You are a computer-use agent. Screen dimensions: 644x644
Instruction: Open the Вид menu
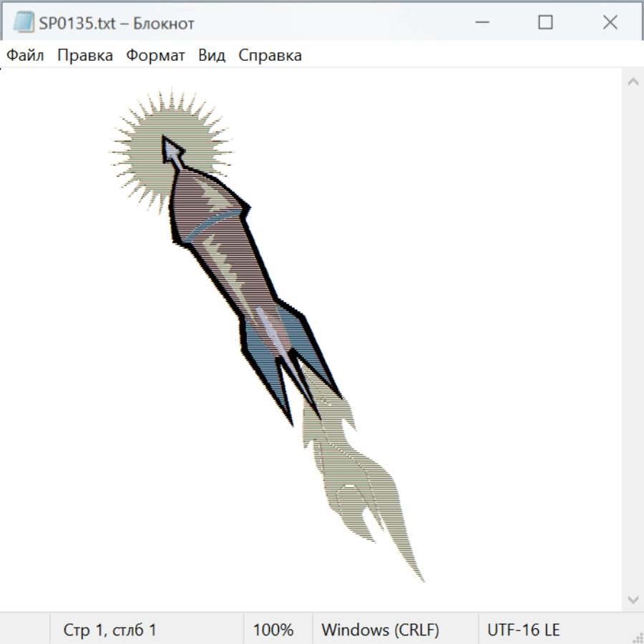tap(212, 56)
